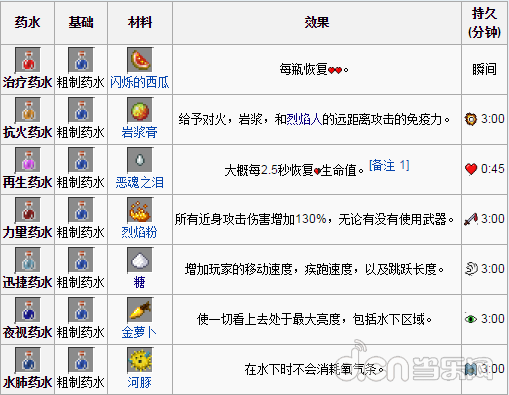Click the base potion icon in 水肺药水 row
The height and width of the screenshot is (395, 509).
81,360
